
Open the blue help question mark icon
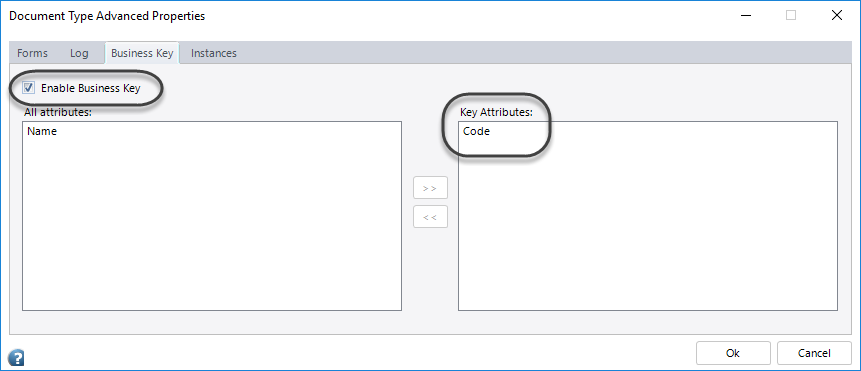pyautogui.click(x=16, y=358)
